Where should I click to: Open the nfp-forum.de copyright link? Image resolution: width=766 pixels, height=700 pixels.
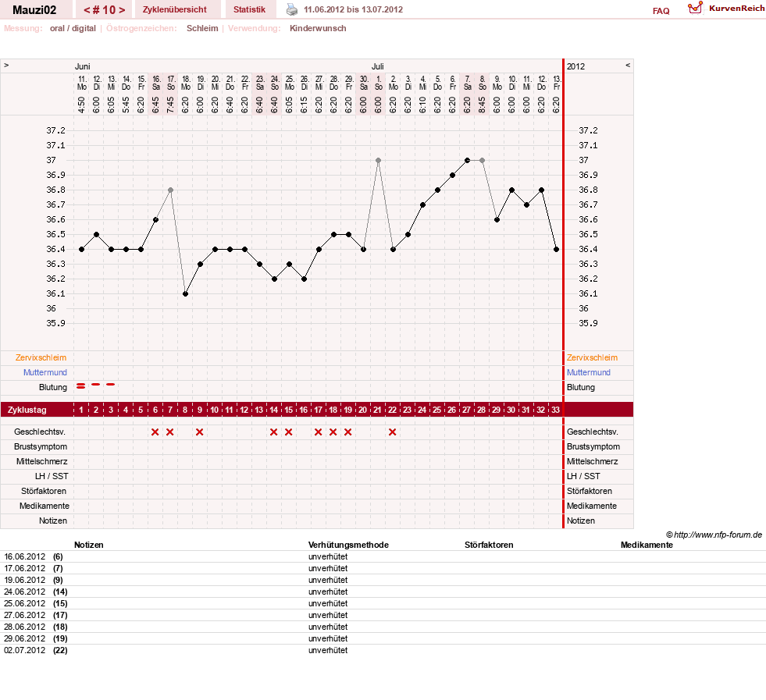coord(714,535)
